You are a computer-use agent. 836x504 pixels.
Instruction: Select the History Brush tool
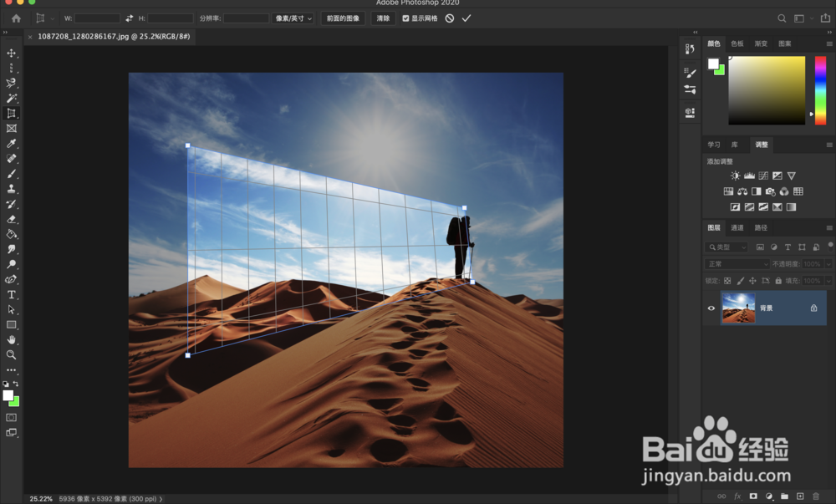click(11, 203)
